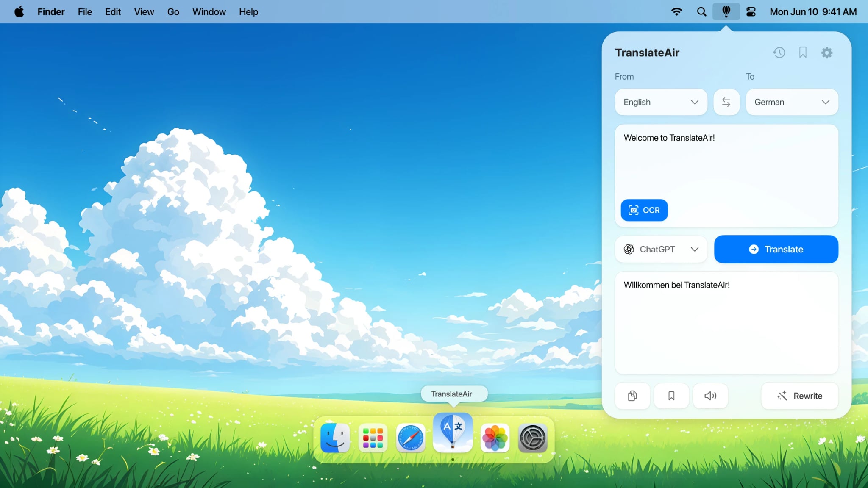The image size is (868, 488).
Task: Open Photos from the Dock
Action: click(494, 438)
